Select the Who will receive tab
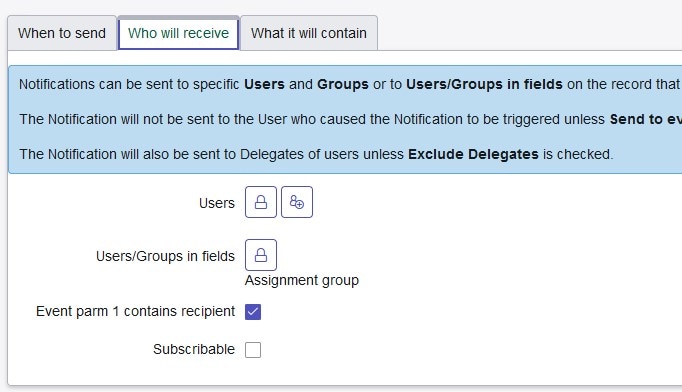The height and width of the screenshot is (392, 682). [x=178, y=33]
